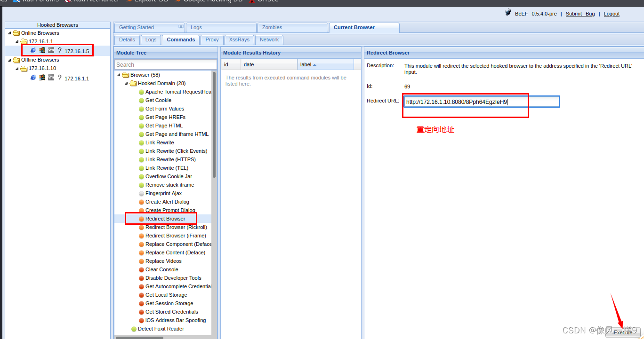Image resolution: width=644 pixels, height=339 pixels.
Task: Select the Redirect Browser (Rickroll) module
Action: click(176, 227)
